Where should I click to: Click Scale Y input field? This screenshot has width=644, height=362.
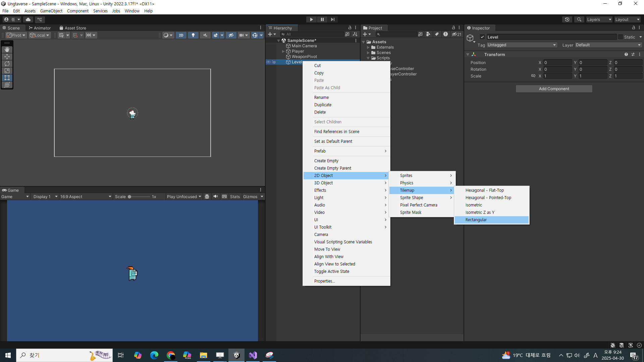(x=593, y=76)
